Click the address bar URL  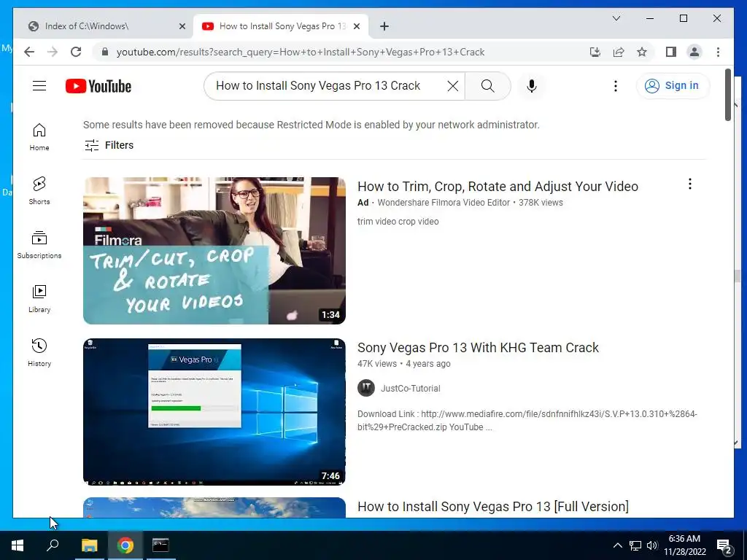click(x=300, y=52)
